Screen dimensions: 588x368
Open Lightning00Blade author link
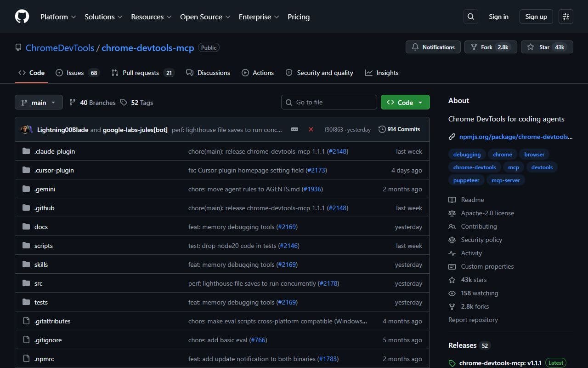pos(62,130)
